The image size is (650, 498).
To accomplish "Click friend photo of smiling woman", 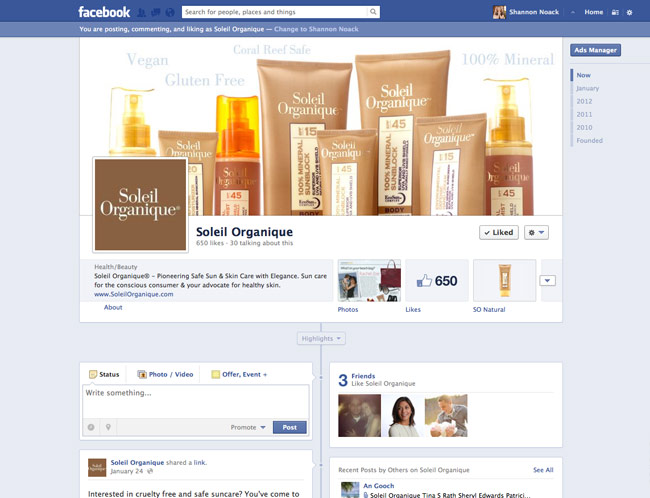I will pos(403,415).
